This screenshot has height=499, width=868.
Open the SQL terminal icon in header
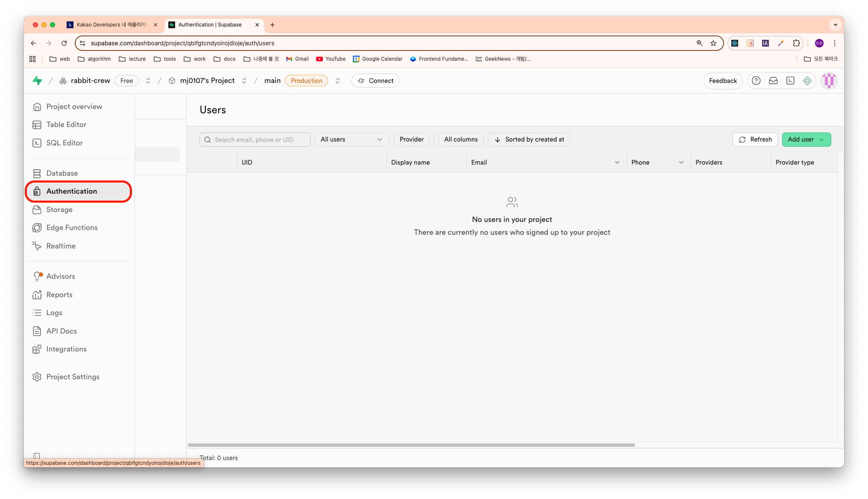point(790,80)
